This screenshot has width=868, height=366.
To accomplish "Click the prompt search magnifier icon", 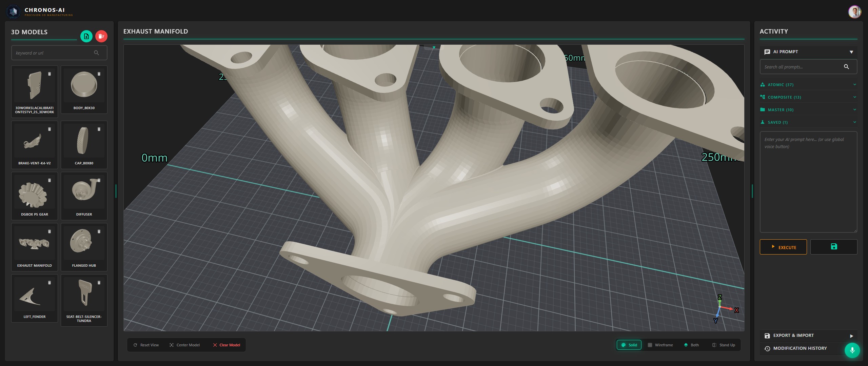I will (847, 67).
